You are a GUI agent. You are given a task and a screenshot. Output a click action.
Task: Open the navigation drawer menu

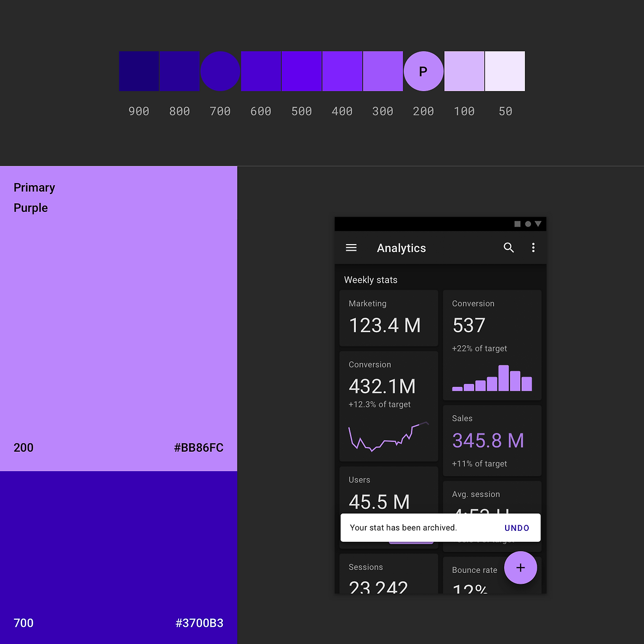coord(351,248)
